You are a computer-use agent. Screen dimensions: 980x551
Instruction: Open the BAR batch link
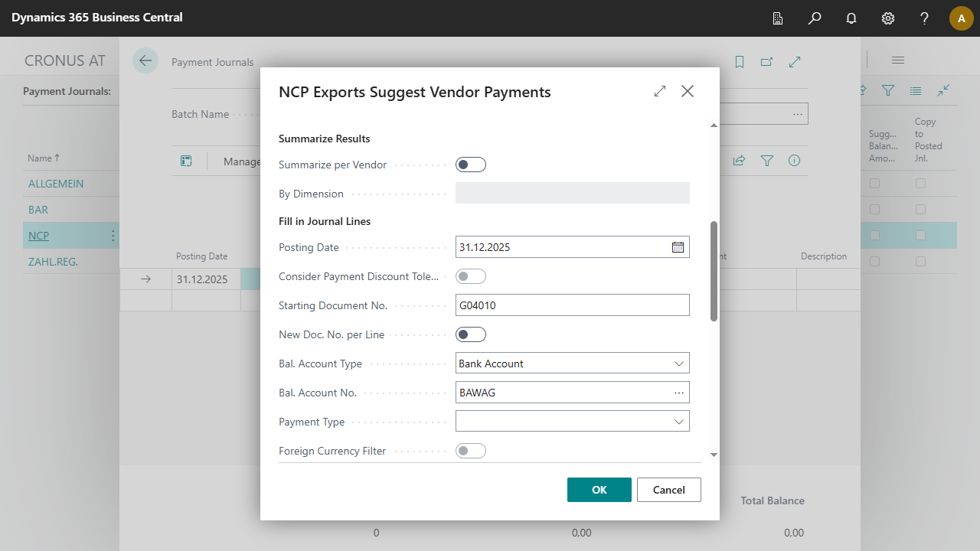coord(38,210)
